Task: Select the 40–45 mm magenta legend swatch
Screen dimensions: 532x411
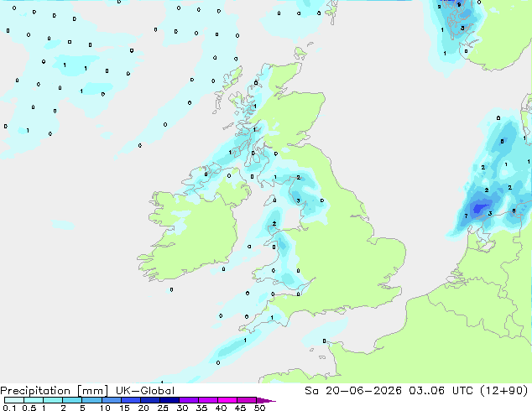Action: [x=227, y=400]
